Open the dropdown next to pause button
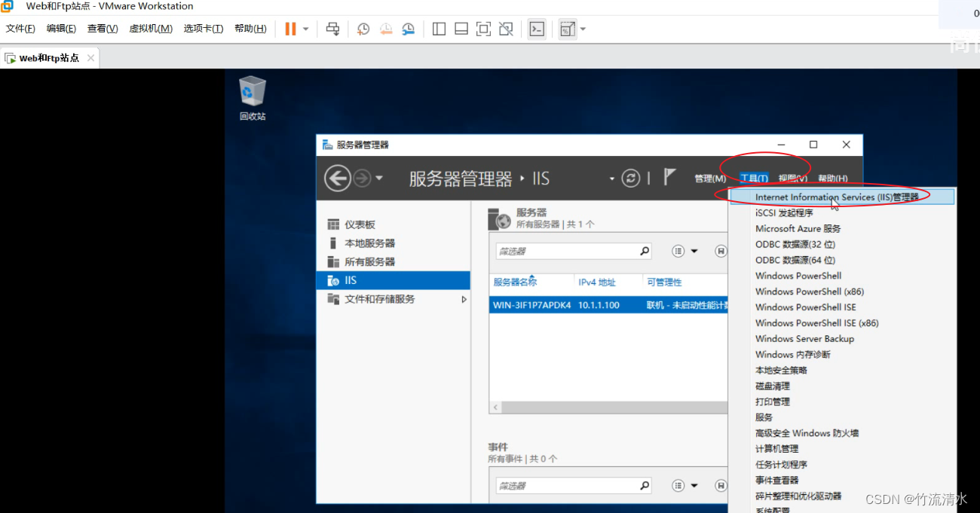The image size is (980, 513). click(305, 29)
